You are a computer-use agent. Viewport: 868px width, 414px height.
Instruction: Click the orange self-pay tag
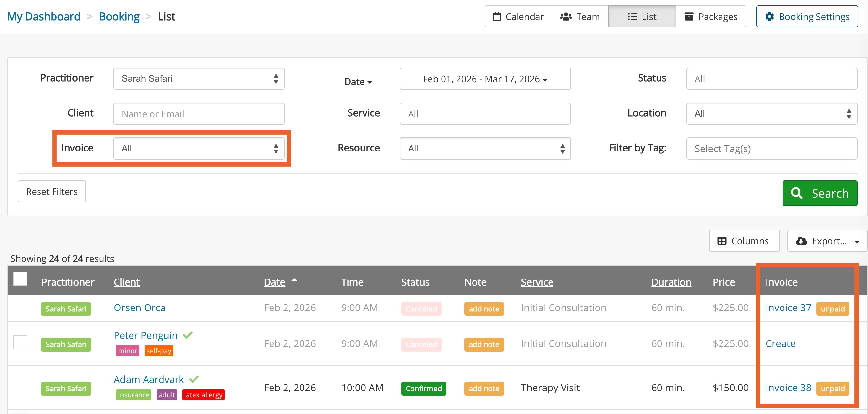[159, 351]
